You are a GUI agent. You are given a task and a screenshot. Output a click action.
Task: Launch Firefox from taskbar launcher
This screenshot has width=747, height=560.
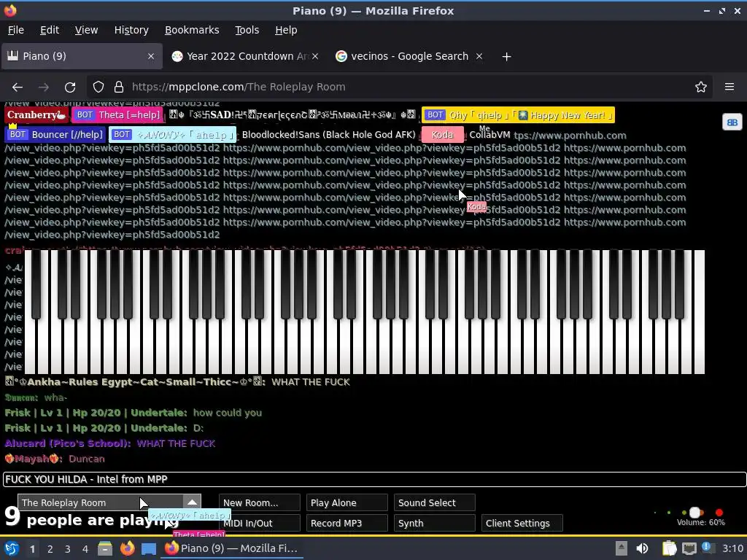pos(127,548)
